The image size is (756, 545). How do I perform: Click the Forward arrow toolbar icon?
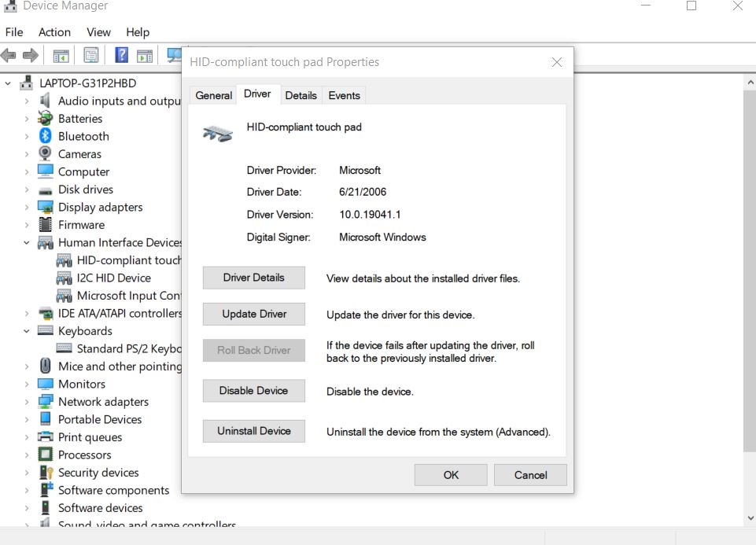point(31,55)
